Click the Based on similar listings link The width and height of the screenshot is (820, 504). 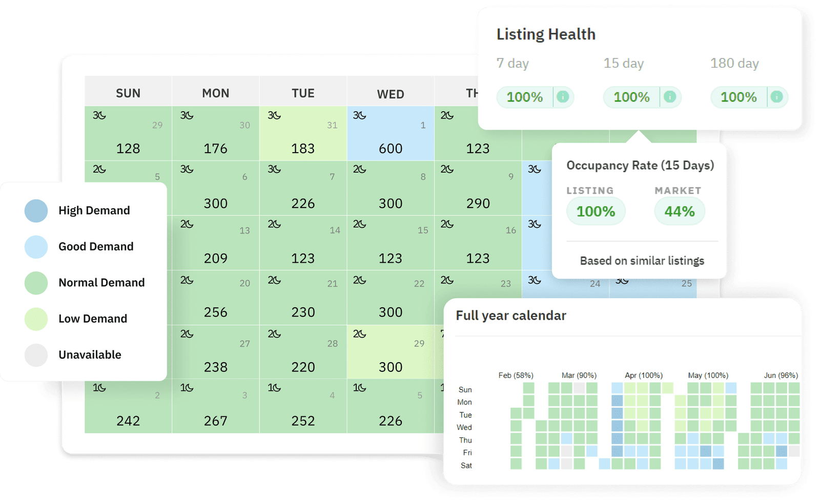(642, 261)
